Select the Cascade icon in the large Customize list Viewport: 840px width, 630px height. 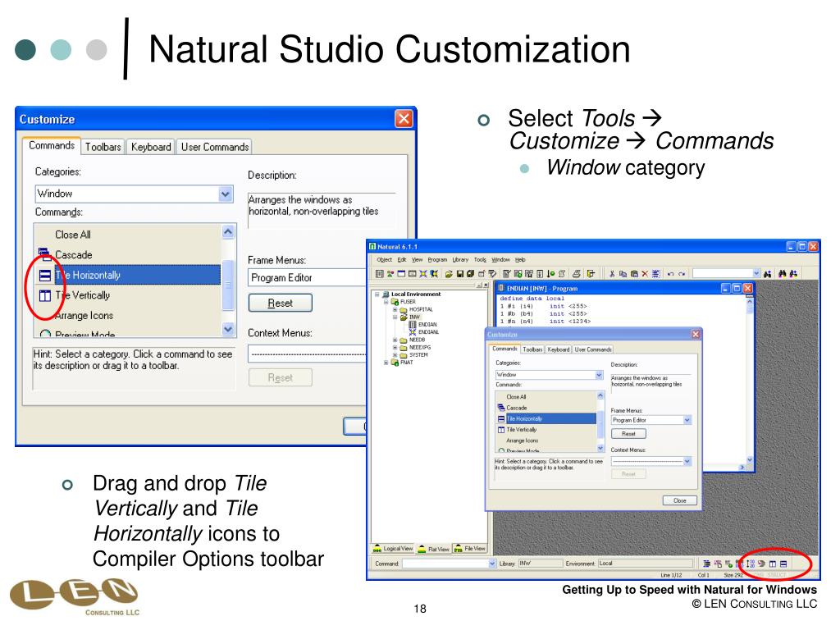44,253
